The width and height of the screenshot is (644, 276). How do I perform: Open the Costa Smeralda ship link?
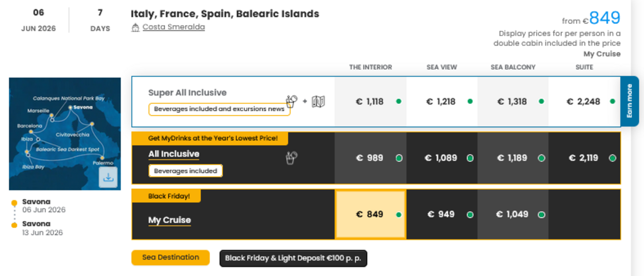174,27
